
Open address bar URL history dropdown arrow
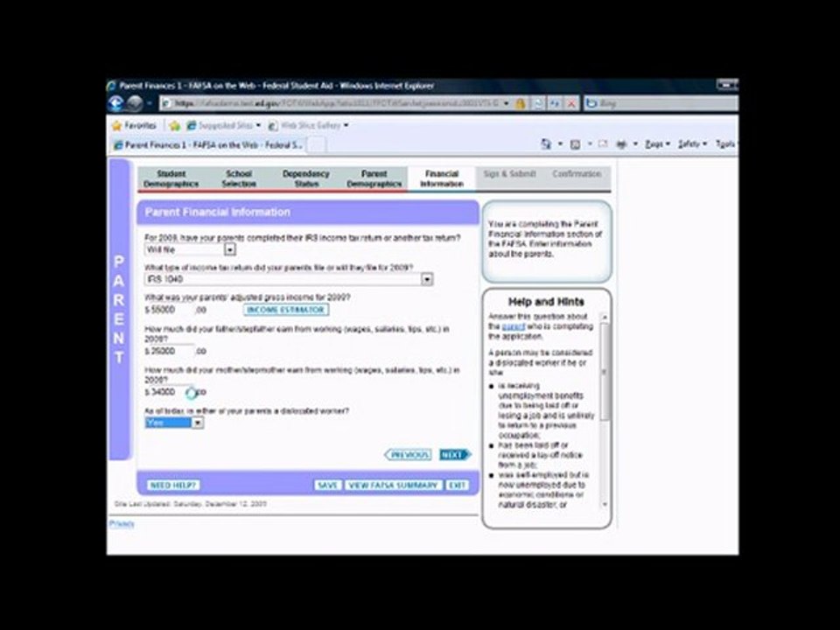pos(507,103)
